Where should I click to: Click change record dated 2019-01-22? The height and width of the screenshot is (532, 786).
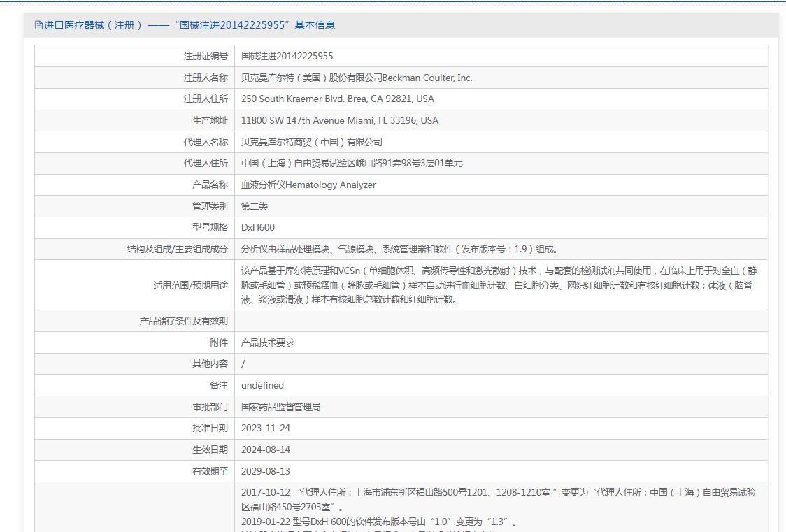tap(379, 522)
